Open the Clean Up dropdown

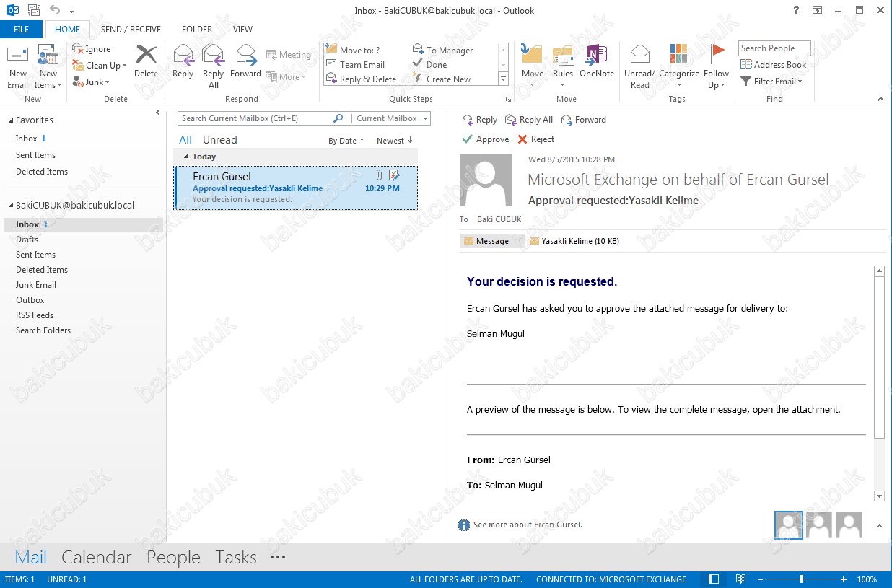point(100,65)
